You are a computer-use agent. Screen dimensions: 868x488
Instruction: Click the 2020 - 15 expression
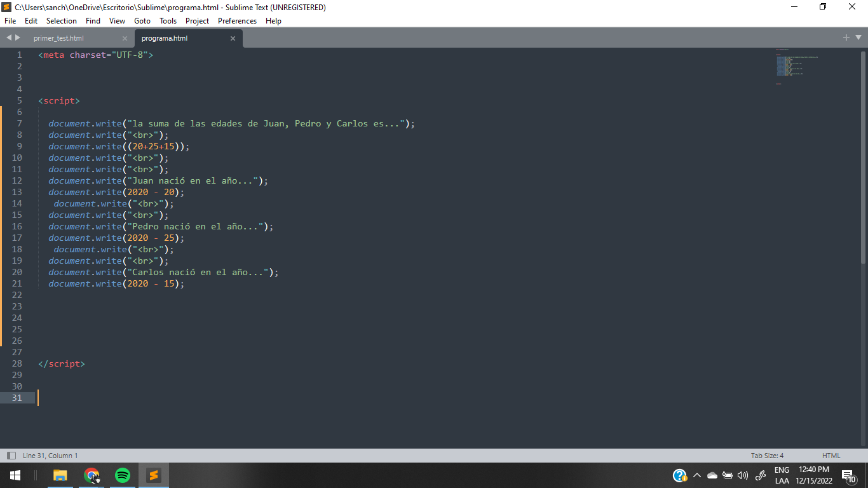(x=151, y=283)
